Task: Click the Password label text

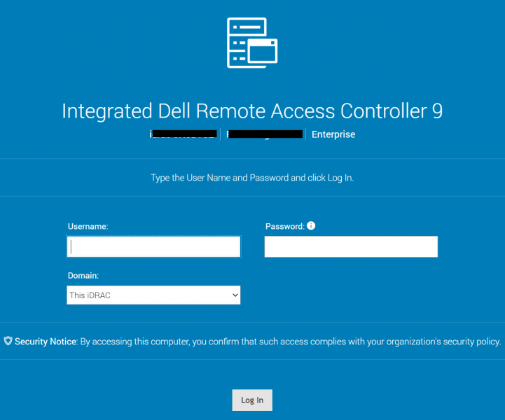Action: pyautogui.click(x=284, y=226)
